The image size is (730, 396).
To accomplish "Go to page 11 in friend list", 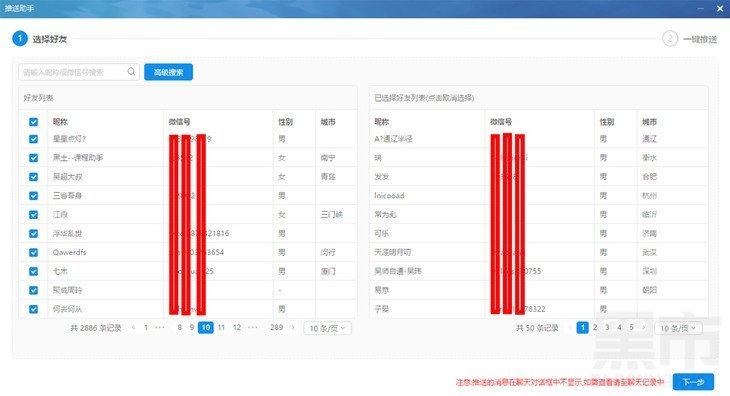I will (222, 328).
